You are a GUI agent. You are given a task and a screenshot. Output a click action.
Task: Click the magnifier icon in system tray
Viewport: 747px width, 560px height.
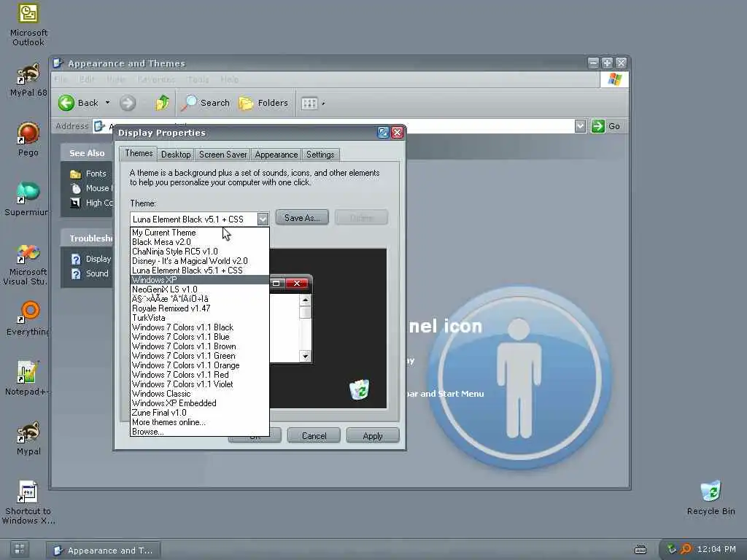click(x=686, y=549)
